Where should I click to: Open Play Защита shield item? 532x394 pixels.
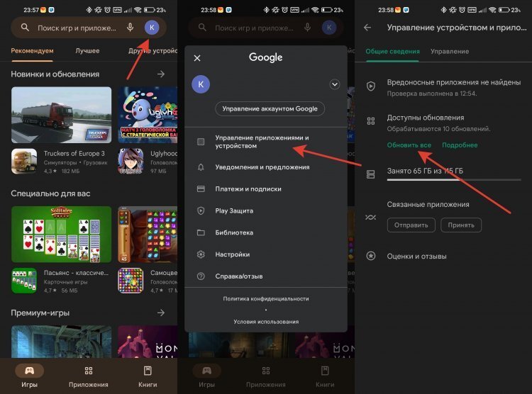[x=265, y=210]
